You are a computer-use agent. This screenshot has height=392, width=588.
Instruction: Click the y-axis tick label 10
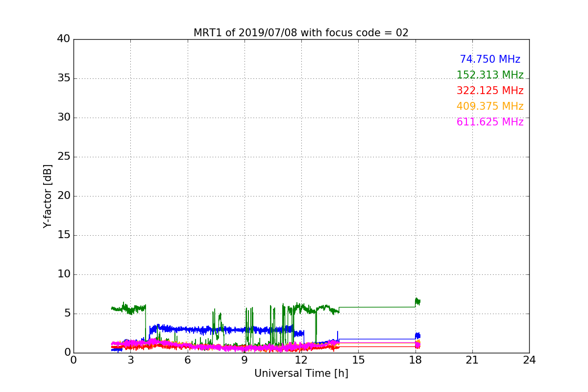[x=63, y=274]
